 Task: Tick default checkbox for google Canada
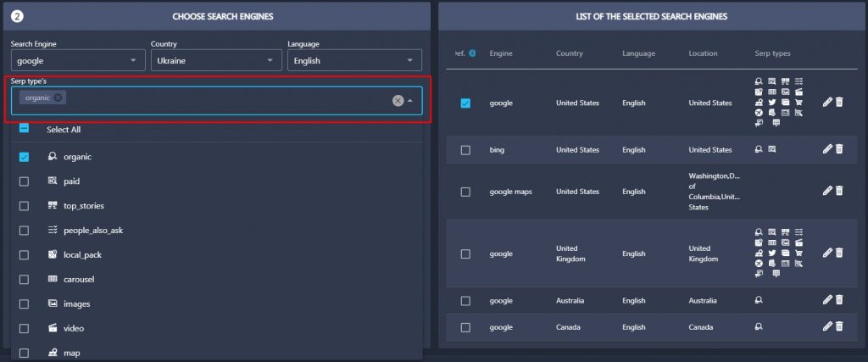click(465, 327)
